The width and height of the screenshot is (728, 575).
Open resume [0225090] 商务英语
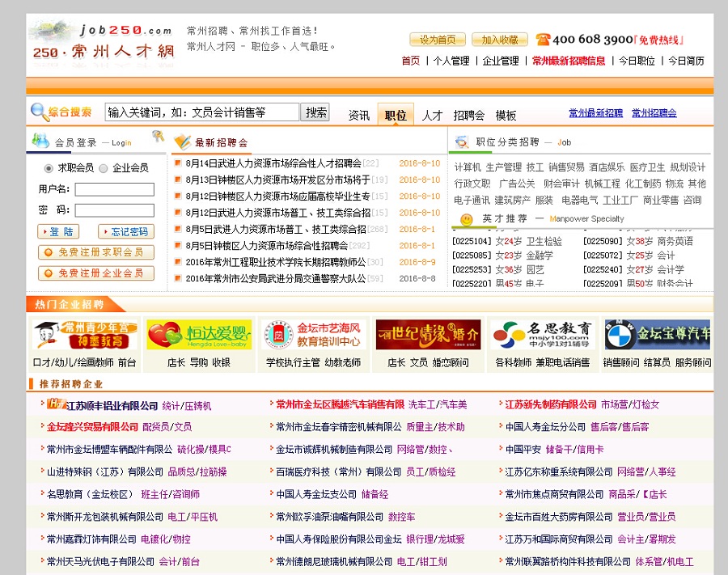[x=638, y=241]
